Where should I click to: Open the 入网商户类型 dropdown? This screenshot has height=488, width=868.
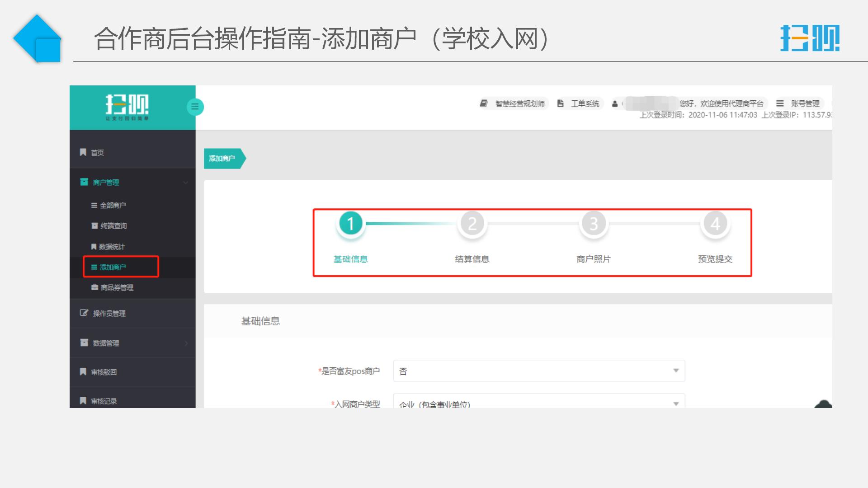point(539,401)
